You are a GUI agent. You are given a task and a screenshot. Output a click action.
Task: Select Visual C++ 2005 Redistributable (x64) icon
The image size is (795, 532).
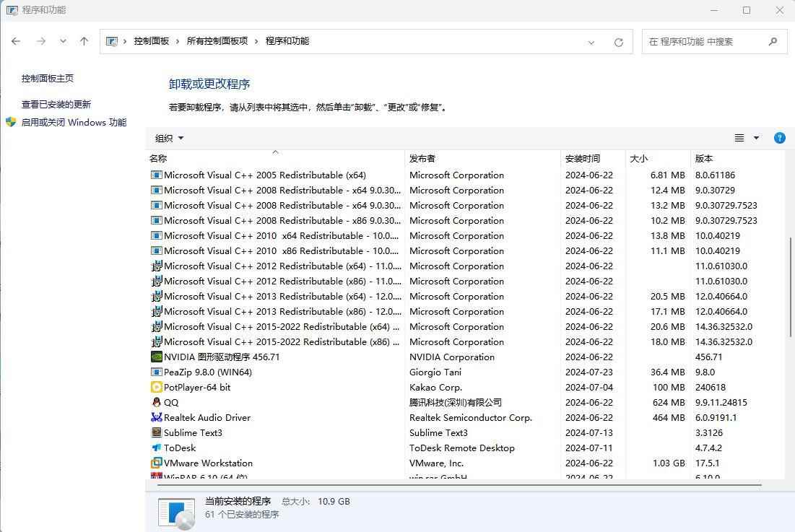[157, 175]
